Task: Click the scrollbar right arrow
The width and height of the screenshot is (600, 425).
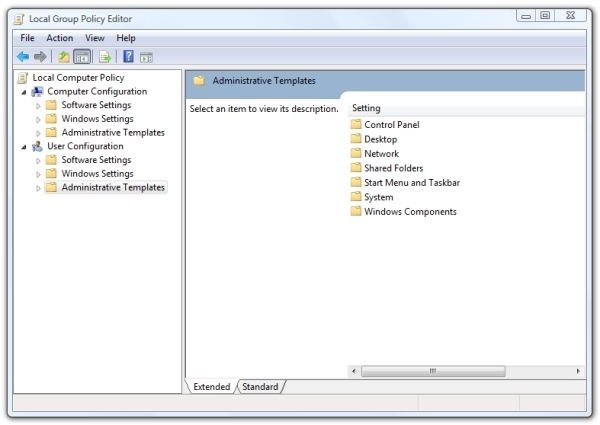Action: [x=578, y=371]
